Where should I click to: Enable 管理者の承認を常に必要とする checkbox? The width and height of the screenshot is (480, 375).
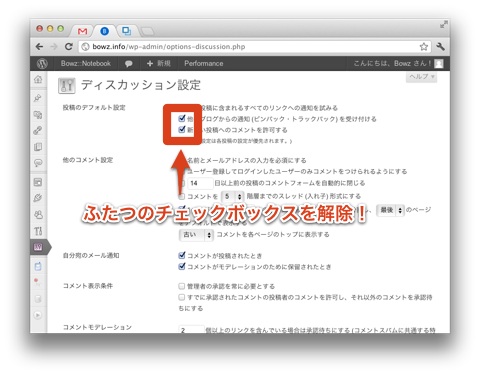[x=181, y=286]
